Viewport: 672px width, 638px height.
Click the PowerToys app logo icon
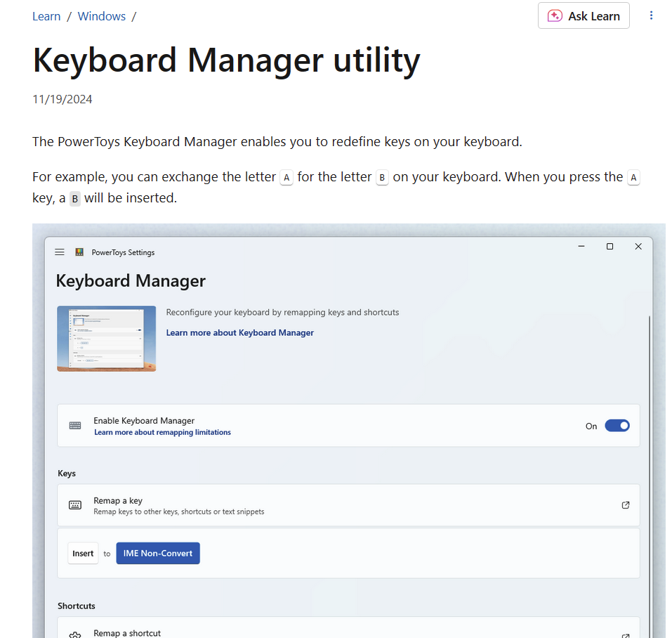pos(79,252)
